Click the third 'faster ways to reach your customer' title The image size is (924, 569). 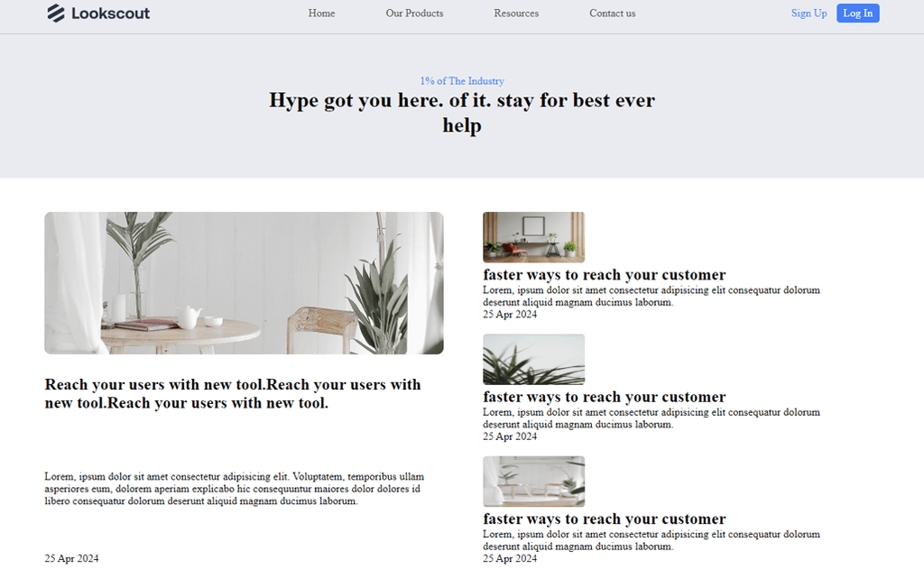[x=605, y=519]
